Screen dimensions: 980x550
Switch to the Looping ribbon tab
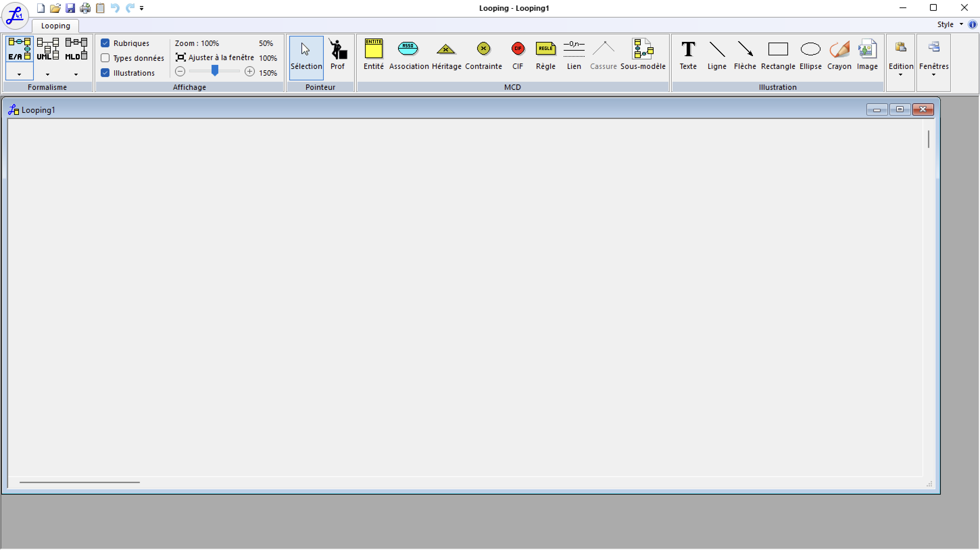coord(55,25)
